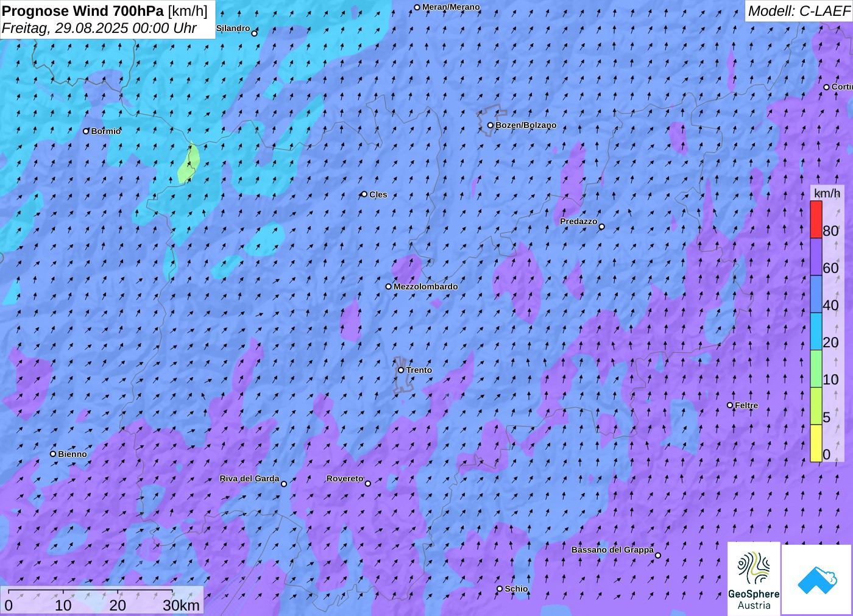Click the Predazzo city label

(579, 222)
